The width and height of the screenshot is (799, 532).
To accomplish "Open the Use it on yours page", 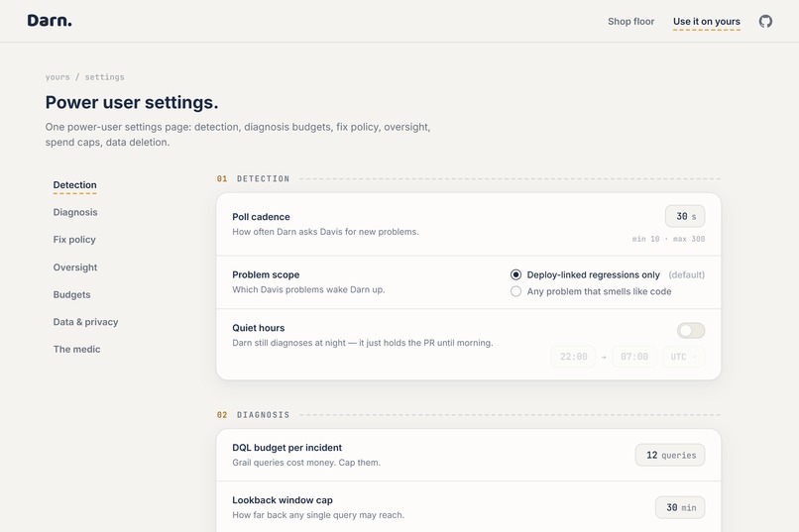I will pyautogui.click(x=706, y=22).
